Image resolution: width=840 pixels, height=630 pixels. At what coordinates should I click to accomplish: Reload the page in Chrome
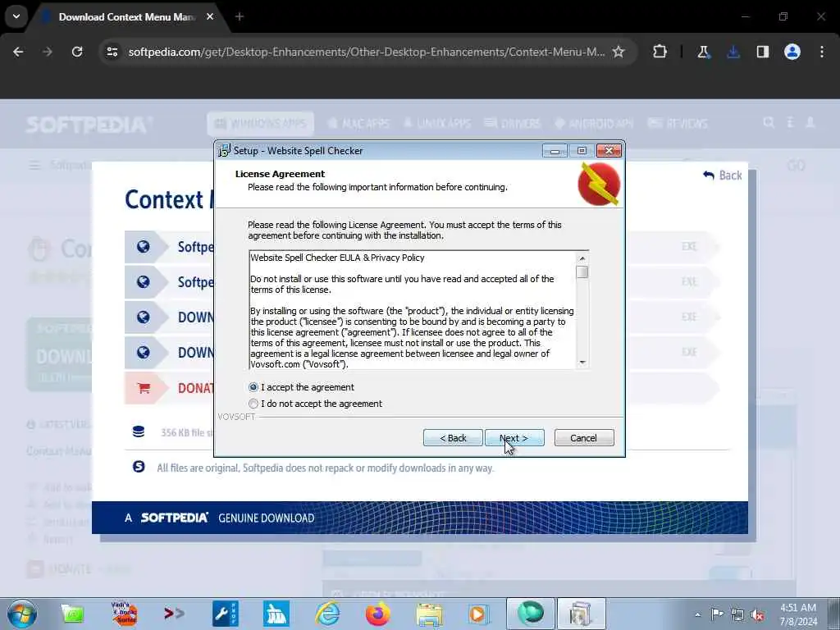pyautogui.click(x=77, y=52)
